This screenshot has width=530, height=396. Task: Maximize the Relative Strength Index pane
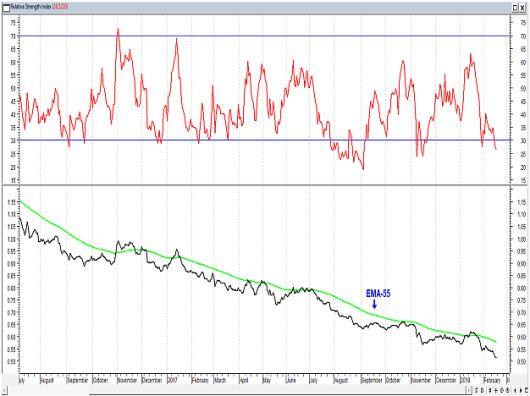coord(515,8)
